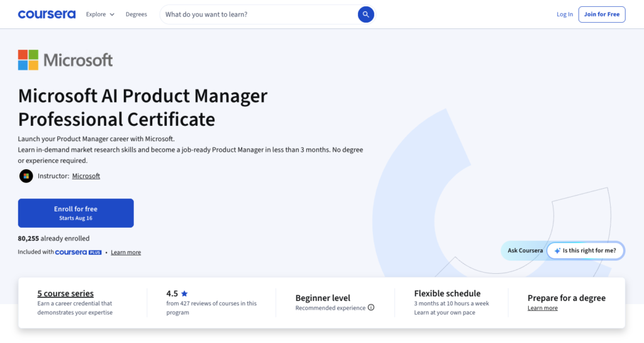Click 'Is this right for me?' button
This screenshot has width=644, height=343.
click(586, 250)
